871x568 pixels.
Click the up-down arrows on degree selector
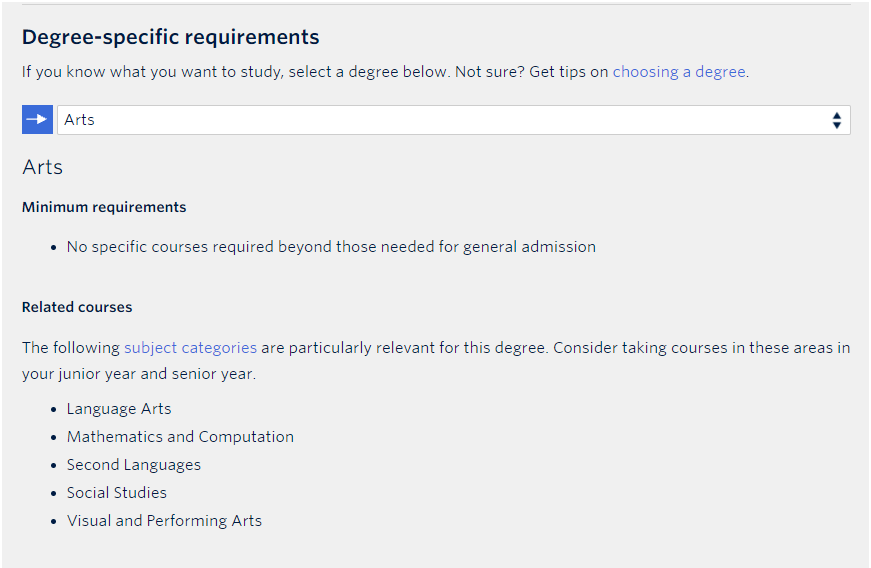click(x=837, y=120)
